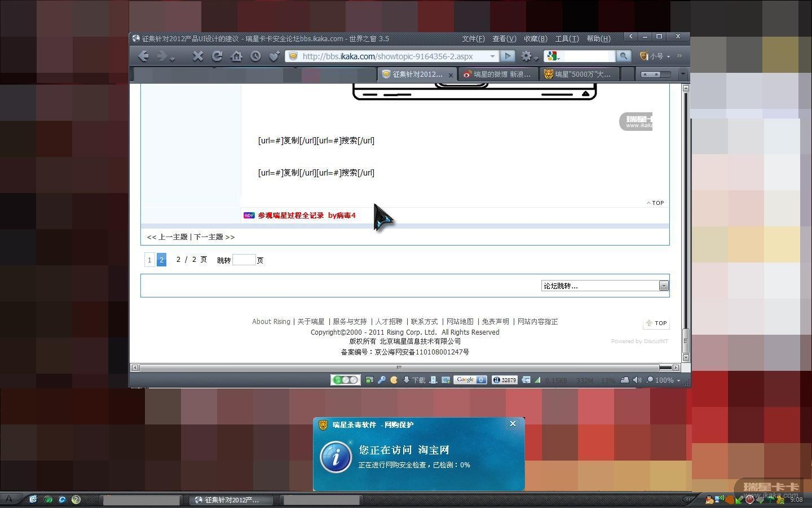Image resolution: width=812 pixels, height=508 pixels.
Task: Open the address bar URL dropdown arrow
Action: 492,56
